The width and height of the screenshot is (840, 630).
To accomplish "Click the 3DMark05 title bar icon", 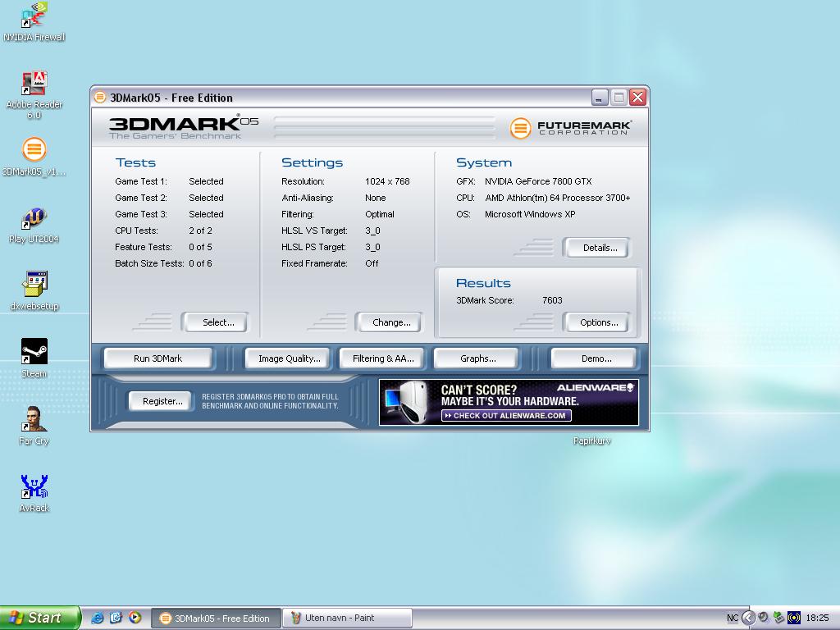I will (x=99, y=98).
